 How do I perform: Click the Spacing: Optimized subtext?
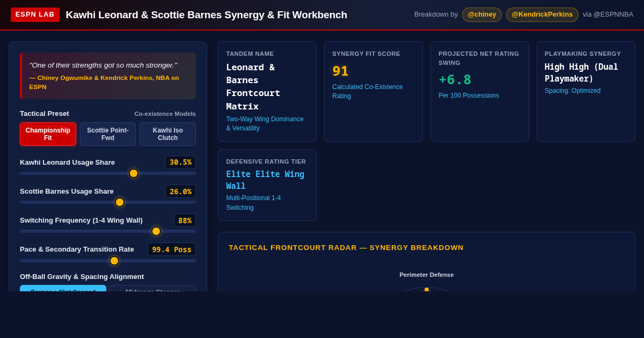[x=573, y=91]
